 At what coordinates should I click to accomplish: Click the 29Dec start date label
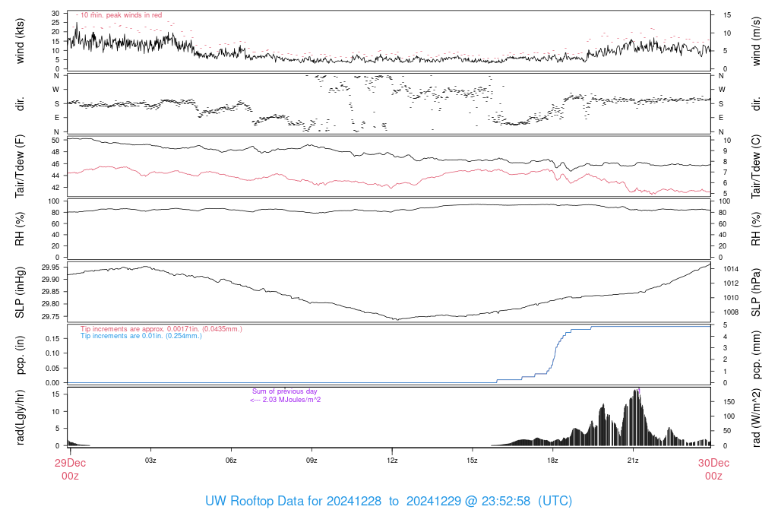point(69,463)
